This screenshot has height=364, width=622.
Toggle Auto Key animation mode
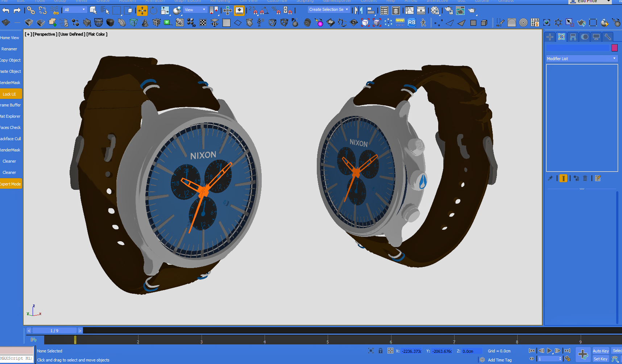point(600,351)
